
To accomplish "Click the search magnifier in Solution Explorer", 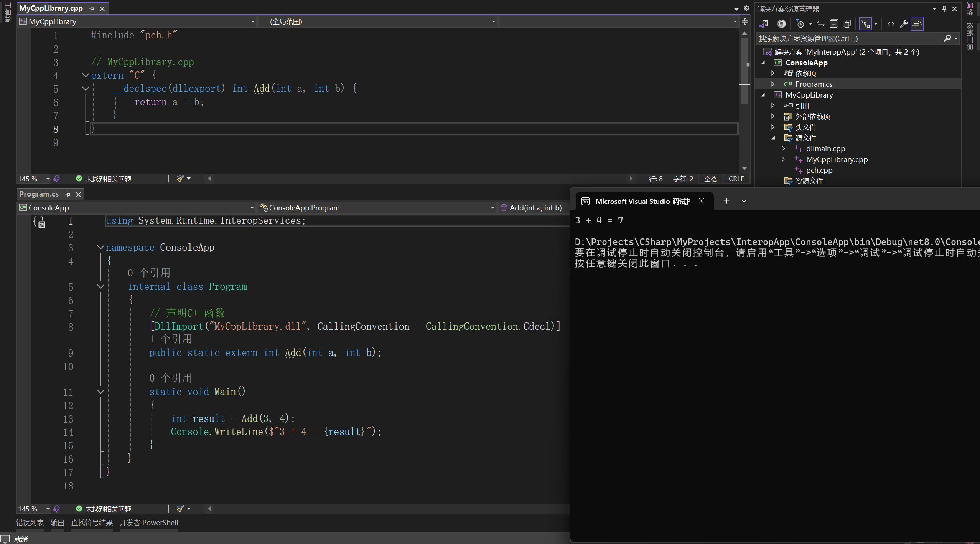I will click(x=947, y=38).
